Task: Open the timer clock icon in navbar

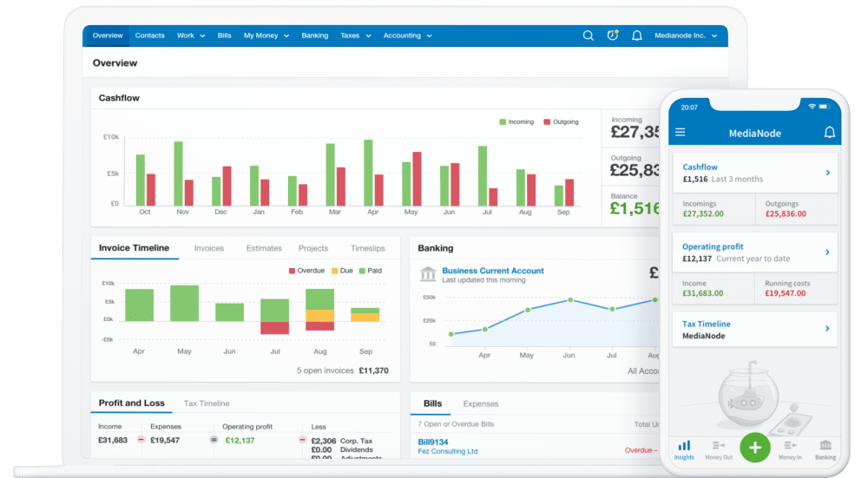Action: point(613,36)
